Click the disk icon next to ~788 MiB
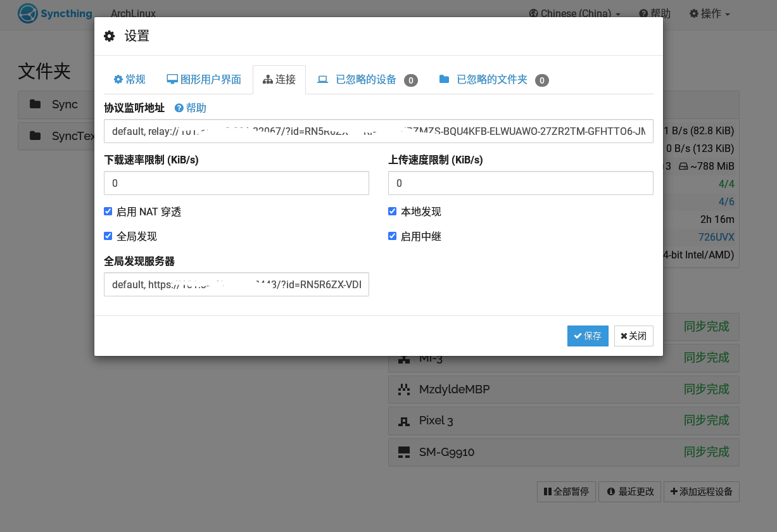 [683, 167]
